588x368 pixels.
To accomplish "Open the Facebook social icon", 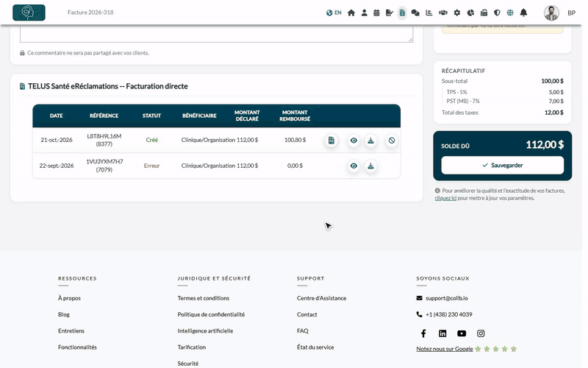I will pos(423,333).
